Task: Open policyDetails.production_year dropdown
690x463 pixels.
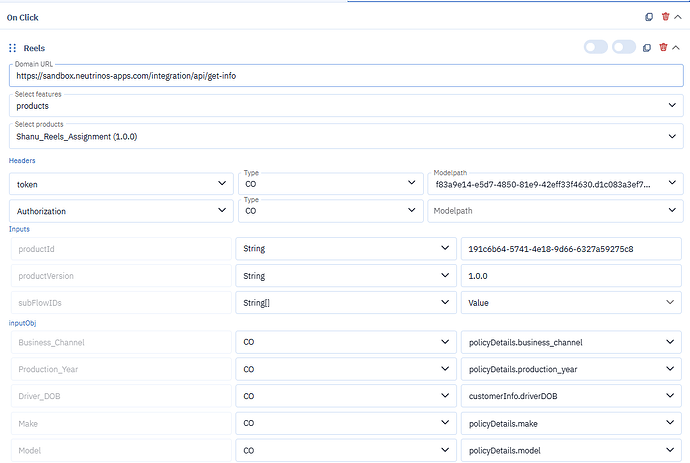Action: point(571,369)
